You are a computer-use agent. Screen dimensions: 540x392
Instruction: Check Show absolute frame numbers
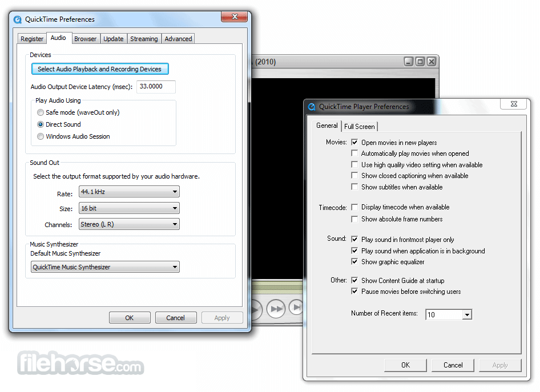pos(354,219)
